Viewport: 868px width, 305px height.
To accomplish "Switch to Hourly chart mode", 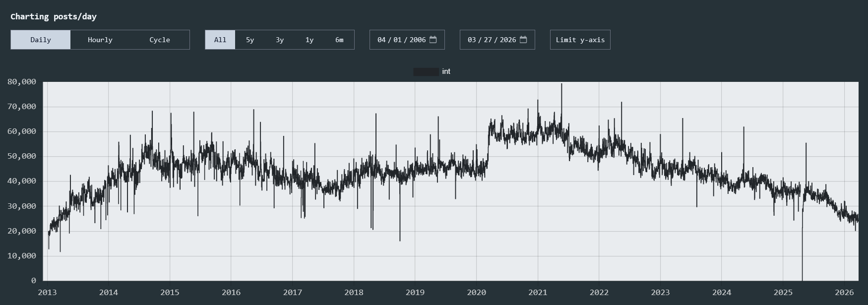I will [100, 40].
